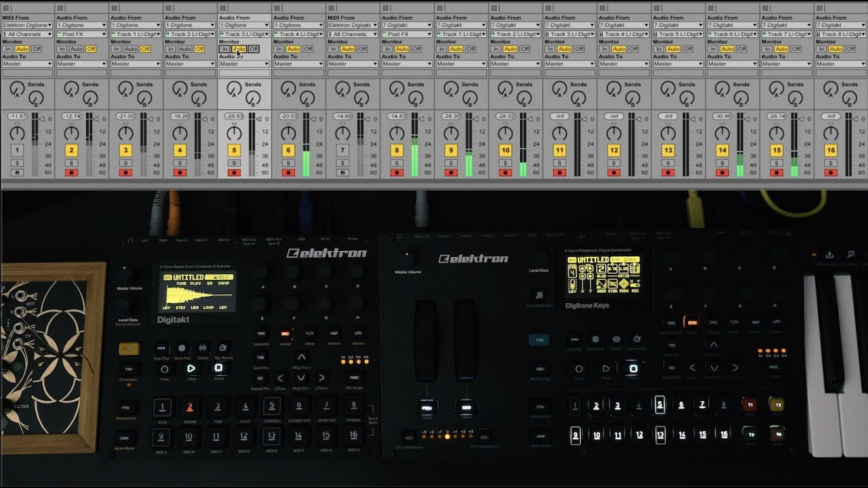The image size is (868, 488).
Task: Click the volume fader handle on track 1
Action: pos(41,119)
